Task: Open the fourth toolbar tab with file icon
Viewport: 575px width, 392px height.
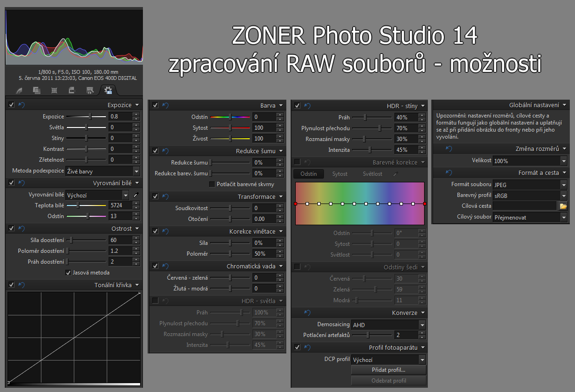Action: coord(72,90)
